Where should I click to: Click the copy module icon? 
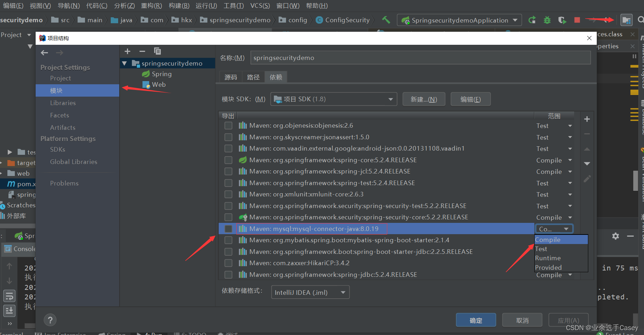point(157,51)
